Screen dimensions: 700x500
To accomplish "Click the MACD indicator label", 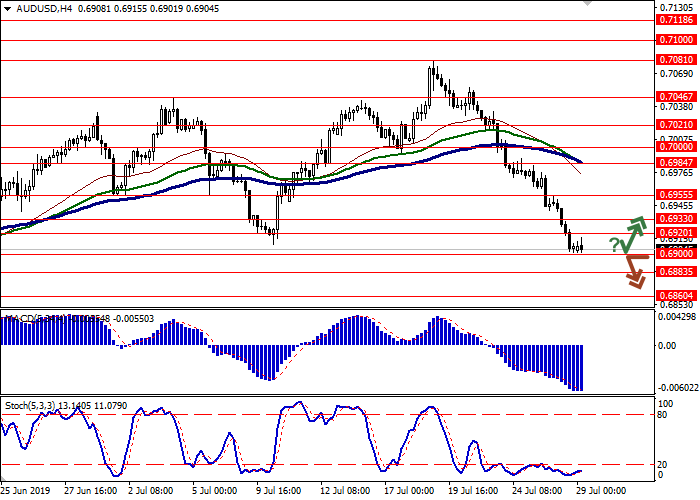I will [x=20, y=319].
